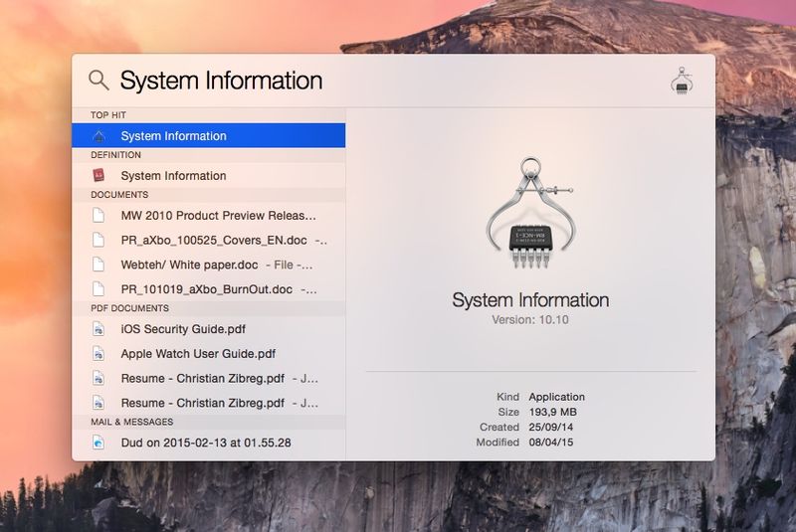Click document icon beside MW 2010 Product Preview
This screenshot has width=796, height=532.
(99, 216)
